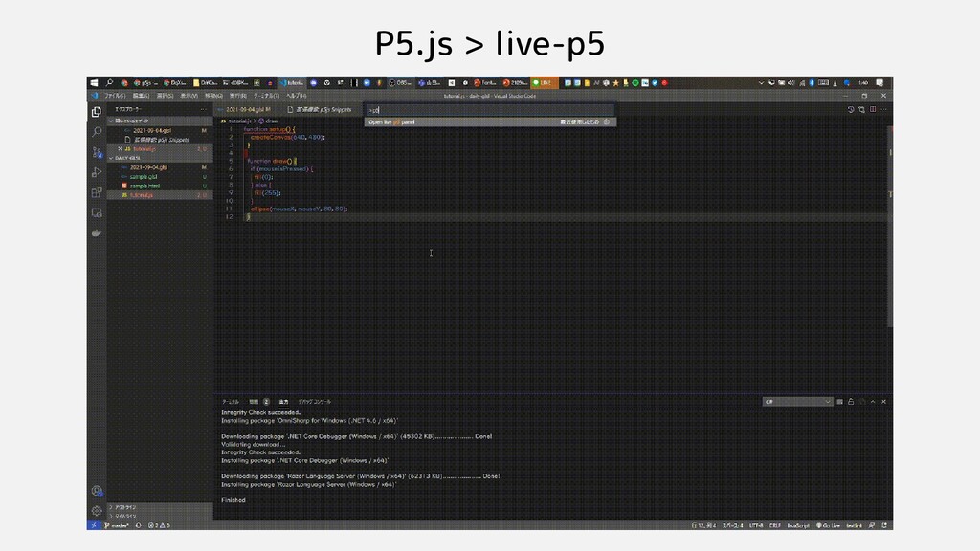980x551 pixels.
Task: Click the draw breadcrumb above the editor
Action: point(269,121)
